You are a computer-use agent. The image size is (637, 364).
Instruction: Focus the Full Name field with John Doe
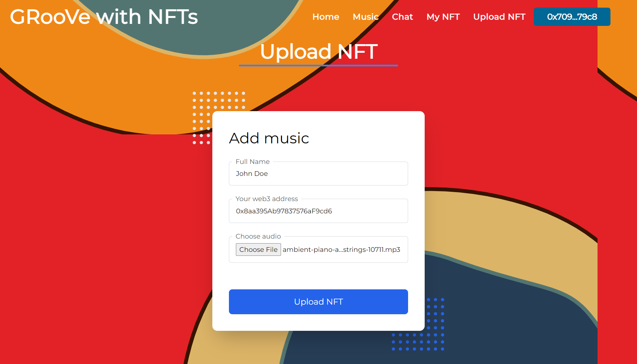coord(318,174)
